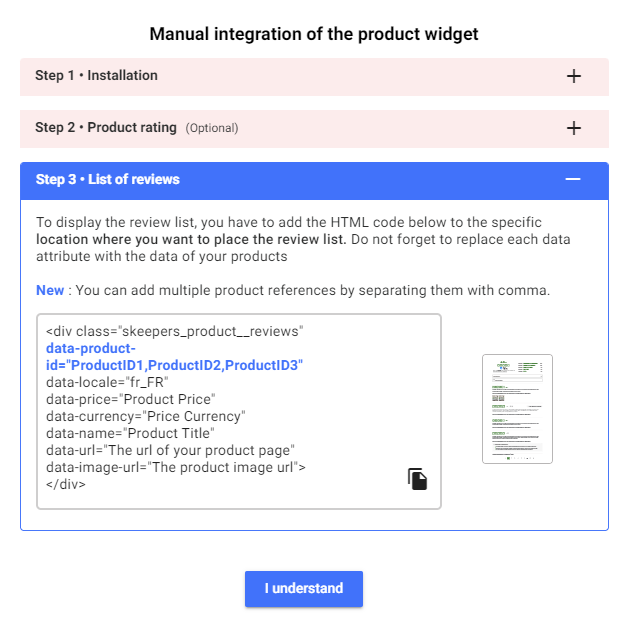Toggle the Step 3 List of reviews header
Image resolution: width=621 pixels, height=618 pixels.
314,181
